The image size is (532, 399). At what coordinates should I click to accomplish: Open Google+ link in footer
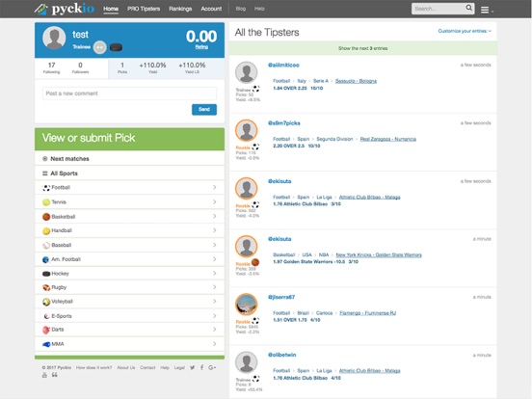[x=212, y=367]
